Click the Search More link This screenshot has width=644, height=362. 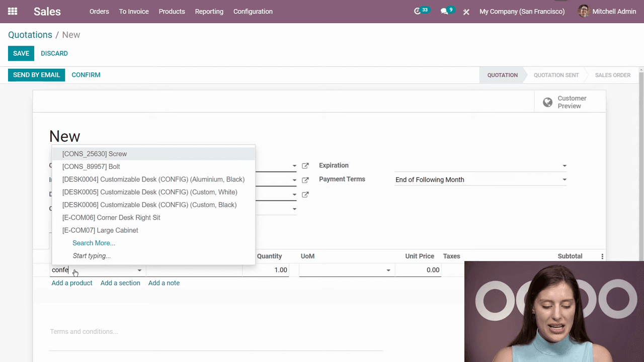pos(94,243)
